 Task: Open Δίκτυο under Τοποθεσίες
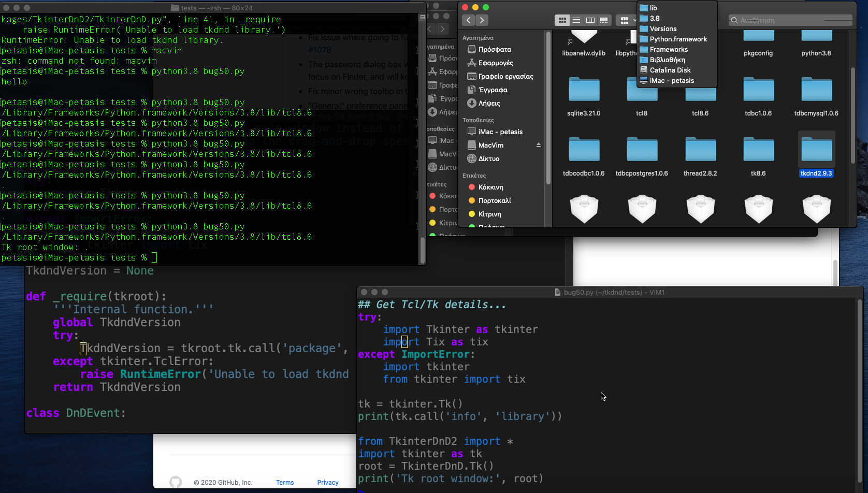tap(489, 158)
